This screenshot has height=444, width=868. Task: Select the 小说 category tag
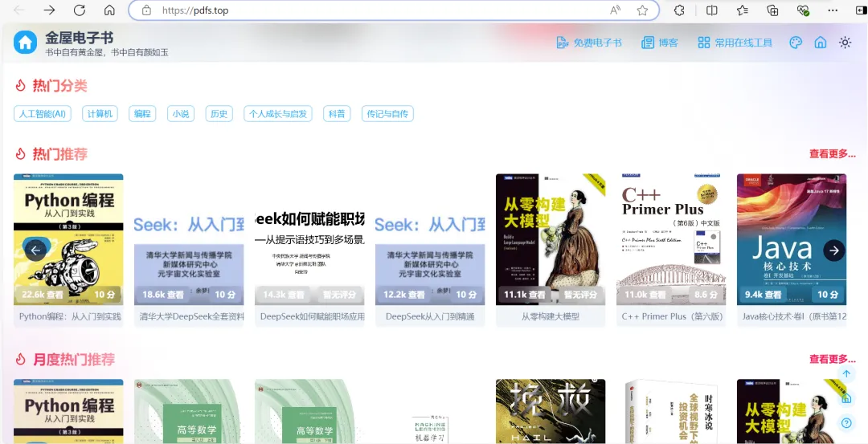click(x=181, y=114)
